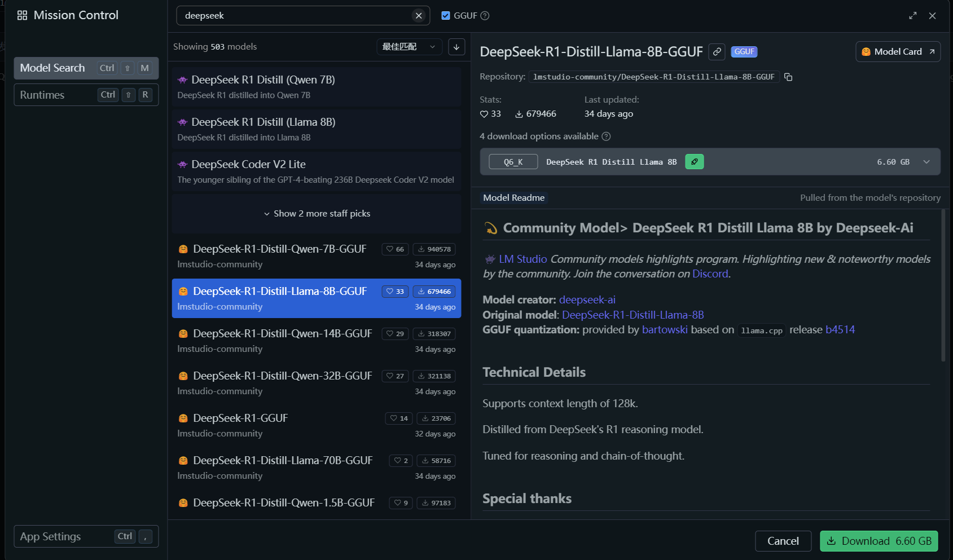The image size is (953, 560).
Task: Open Model Search tab
Action: 86,68
